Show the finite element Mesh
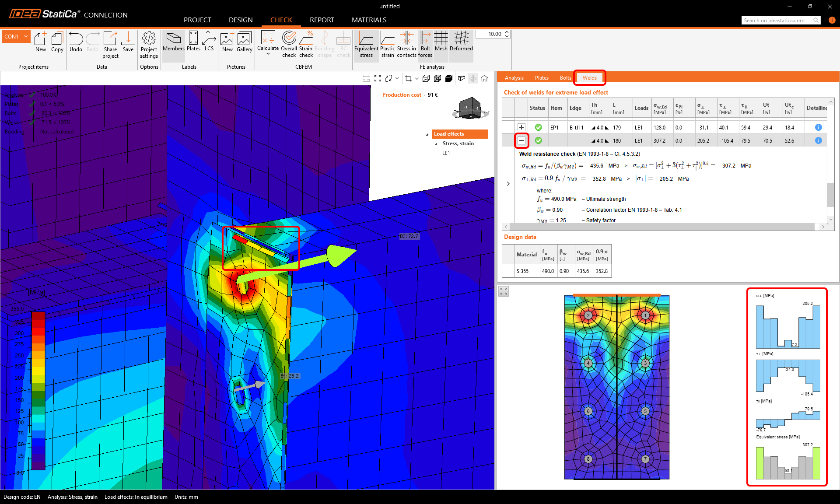 (x=441, y=44)
